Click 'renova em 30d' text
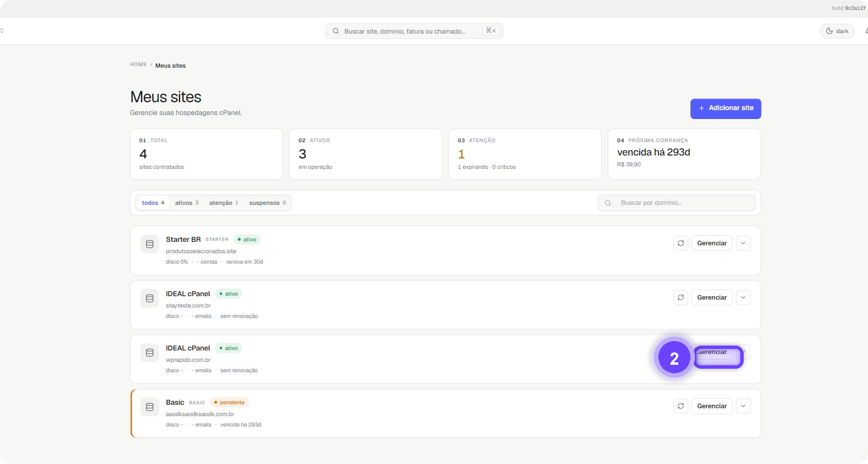Viewport: 868px width, 464px height. pyautogui.click(x=245, y=262)
